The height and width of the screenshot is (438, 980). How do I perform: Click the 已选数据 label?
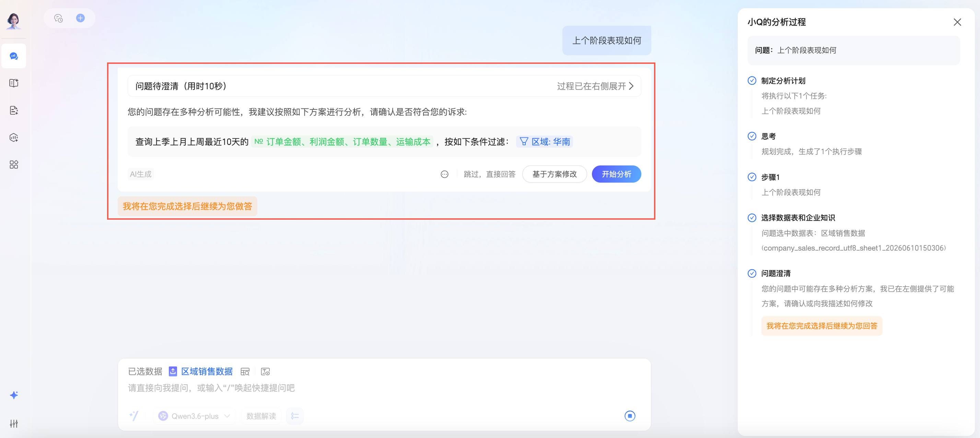[x=145, y=371]
